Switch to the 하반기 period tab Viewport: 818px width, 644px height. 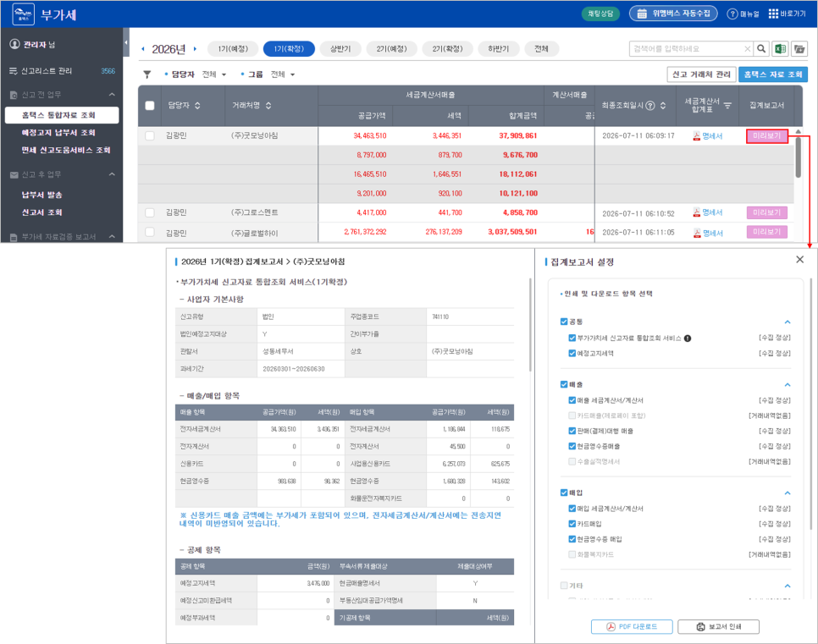point(498,49)
